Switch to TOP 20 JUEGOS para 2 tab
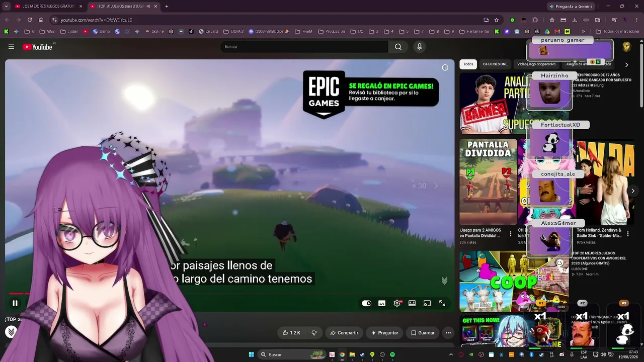 [123, 6]
